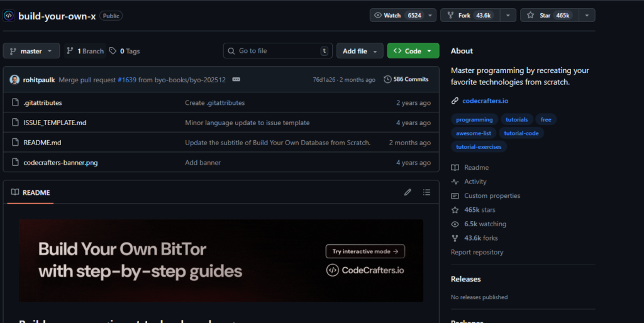Click the Tags icon showing 0 Tags

[113, 51]
